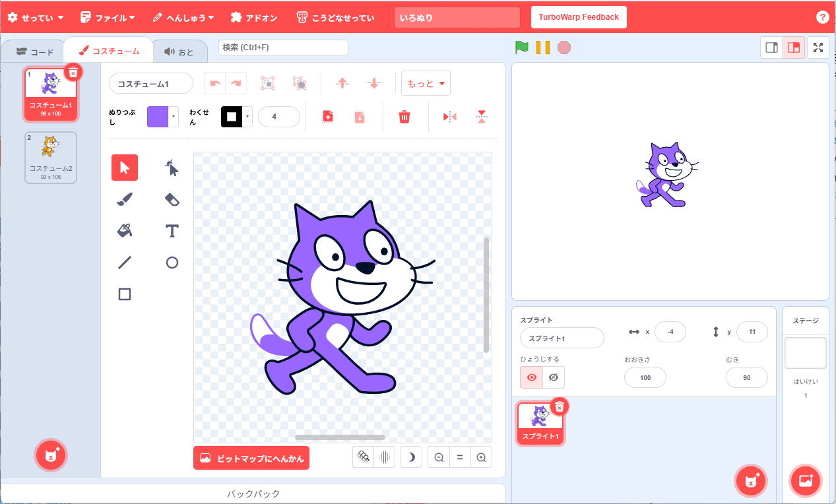The height and width of the screenshot is (504, 836).
Task: Zoom out of the paint canvas
Action: (x=439, y=457)
